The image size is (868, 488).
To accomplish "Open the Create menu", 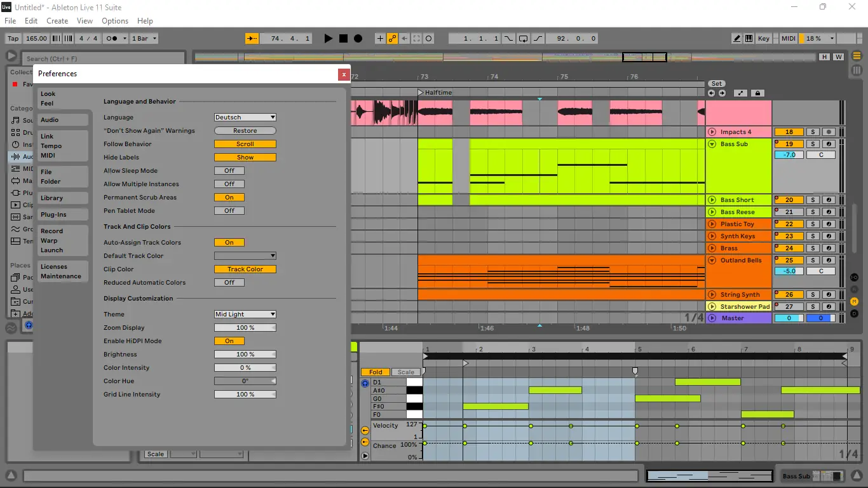I will click(x=57, y=21).
